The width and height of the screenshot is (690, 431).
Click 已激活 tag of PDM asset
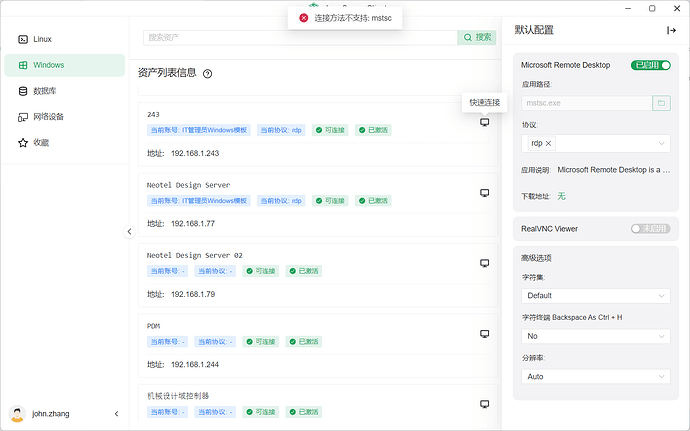tap(304, 342)
